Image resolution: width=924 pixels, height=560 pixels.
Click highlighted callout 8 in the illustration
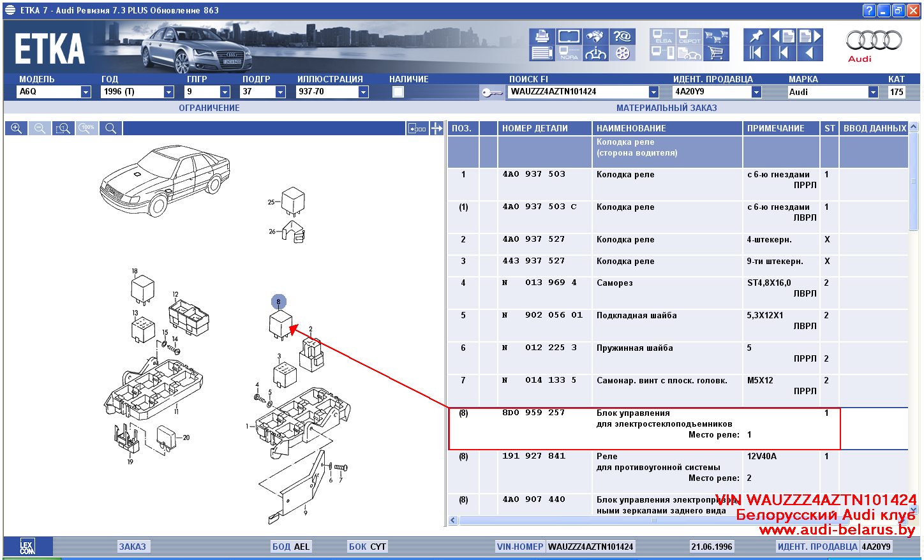point(278,302)
